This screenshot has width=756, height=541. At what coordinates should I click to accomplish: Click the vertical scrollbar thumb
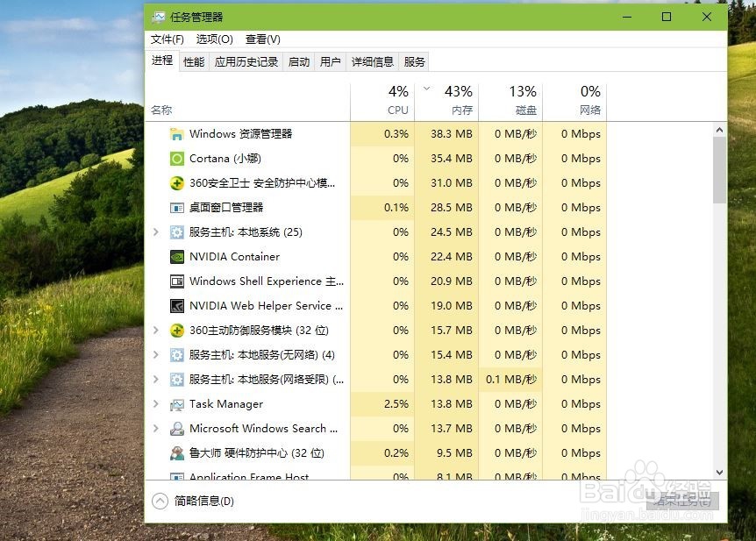pyautogui.click(x=719, y=170)
